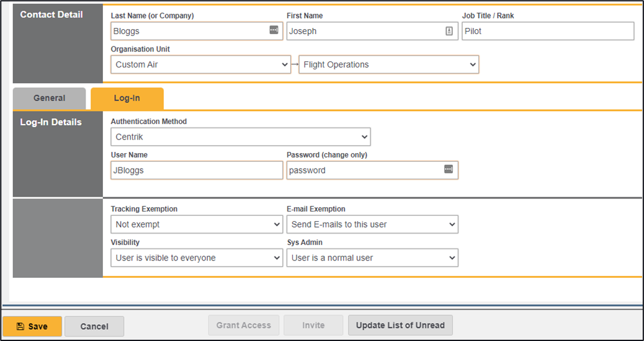Change the Tracking Exemption selection
This screenshot has width=644, height=341.
coord(197,224)
